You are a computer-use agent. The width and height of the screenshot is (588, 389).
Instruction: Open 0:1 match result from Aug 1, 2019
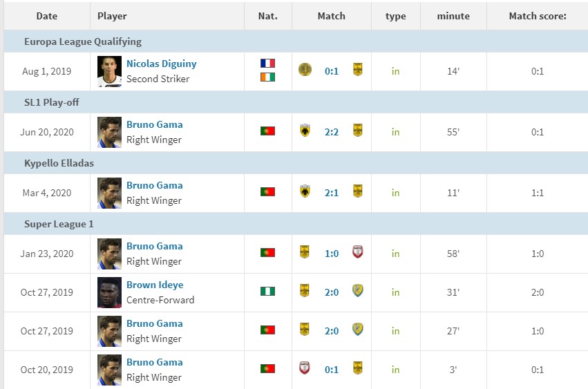point(332,71)
